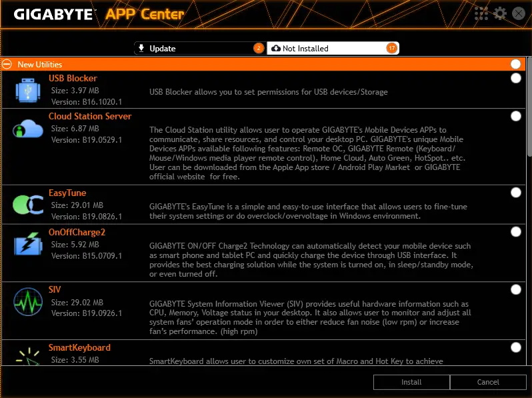The height and width of the screenshot is (398, 532).
Task: Click the OnOffCharge2 battery icon
Action: click(28, 243)
